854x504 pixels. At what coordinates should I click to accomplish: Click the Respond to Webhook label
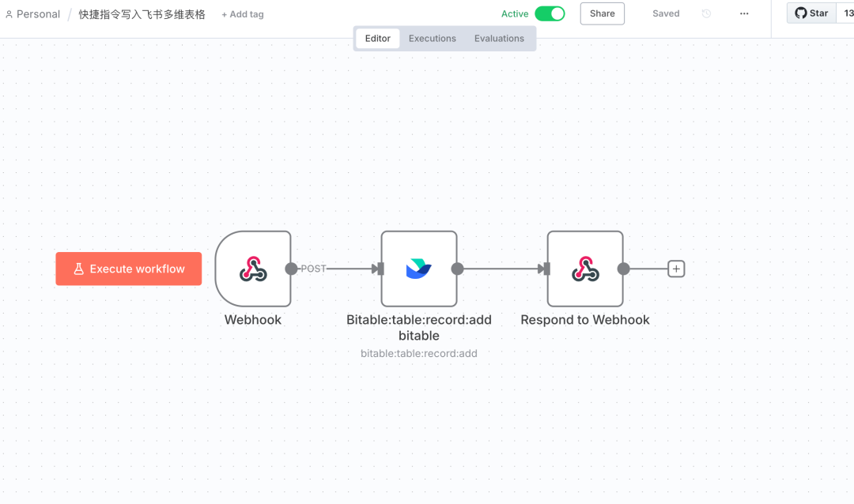[585, 320]
